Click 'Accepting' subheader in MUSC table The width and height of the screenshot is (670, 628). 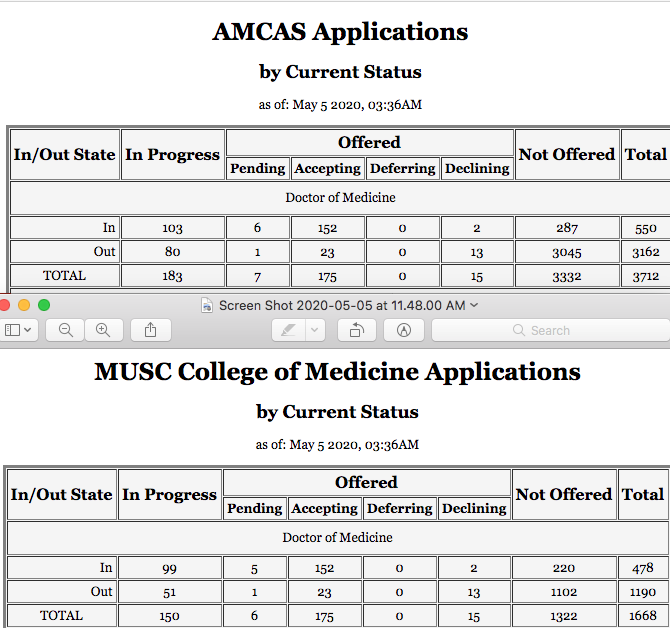[x=324, y=508]
